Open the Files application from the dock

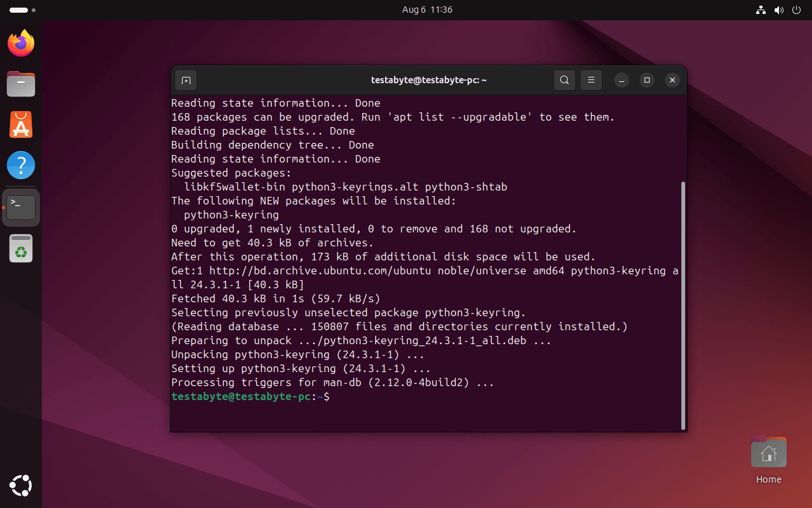(20, 84)
